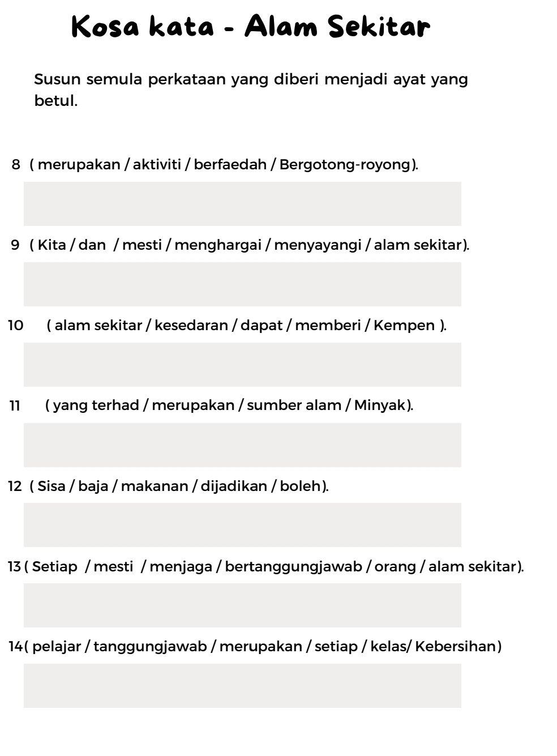Screen dimensions: 557x756
Task: Click the answer box for question 8
Action: 242,204
